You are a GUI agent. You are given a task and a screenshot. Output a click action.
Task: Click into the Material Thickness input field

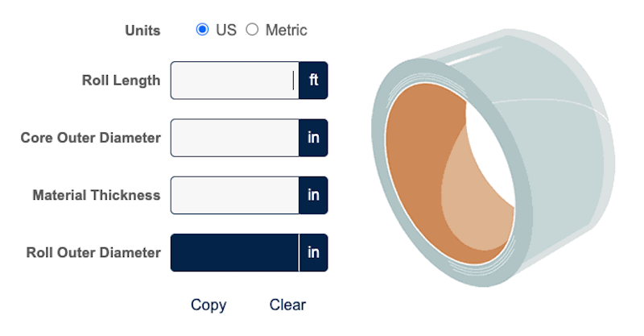[x=233, y=195]
